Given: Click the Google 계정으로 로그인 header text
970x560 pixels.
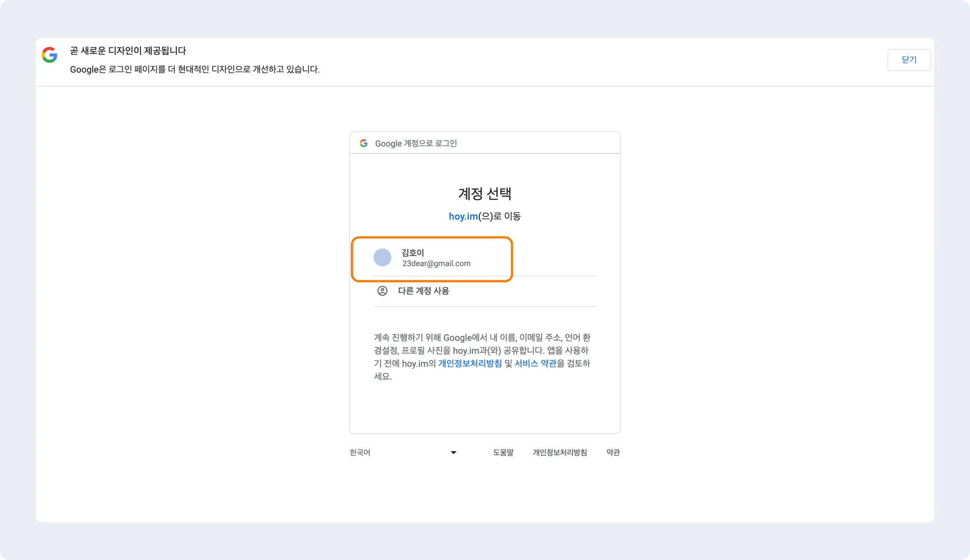Looking at the screenshot, I should [415, 143].
